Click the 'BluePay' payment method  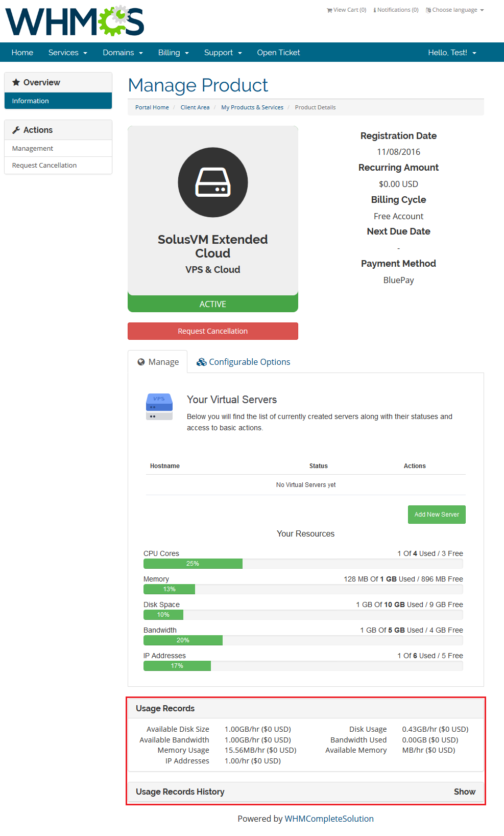click(x=399, y=280)
